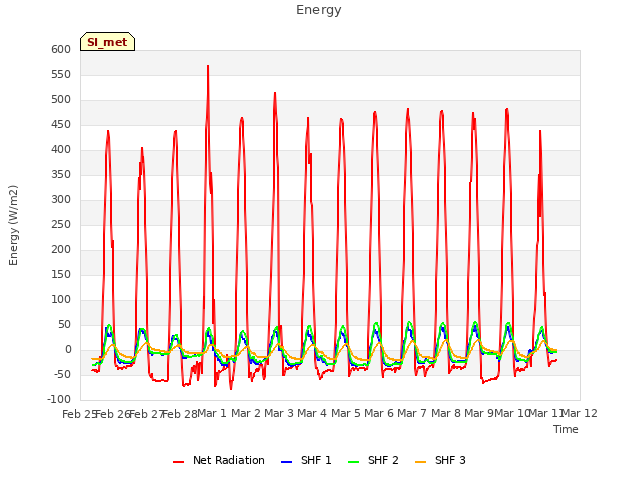This screenshot has height=480, width=640.
Task: Click the 400 y-axis tick label
Action: click(61, 149)
